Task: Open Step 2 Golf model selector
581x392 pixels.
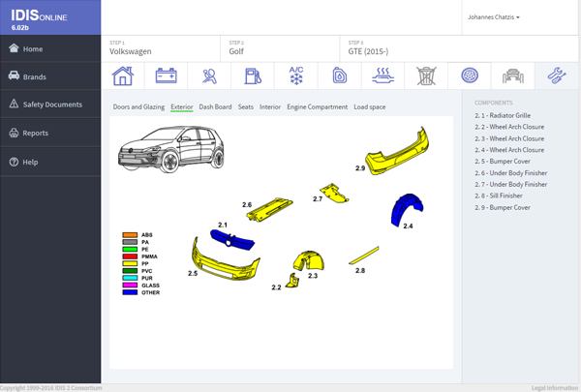Action: pos(280,48)
